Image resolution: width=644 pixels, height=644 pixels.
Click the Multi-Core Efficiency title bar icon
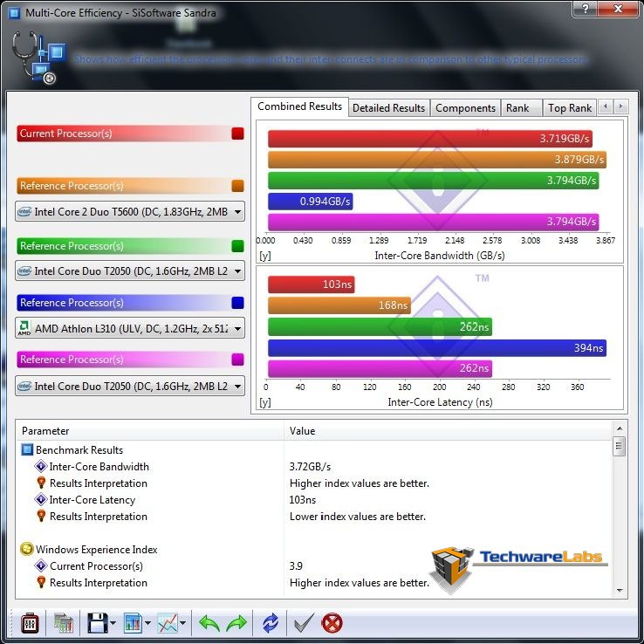[x=14, y=13]
